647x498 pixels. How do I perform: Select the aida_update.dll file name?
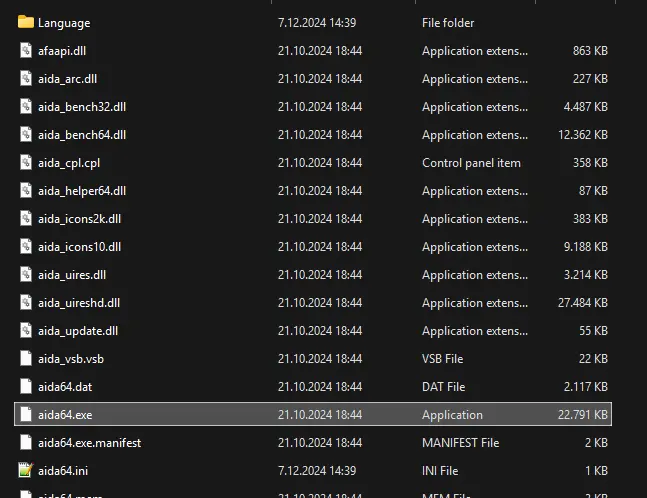[x=78, y=331]
